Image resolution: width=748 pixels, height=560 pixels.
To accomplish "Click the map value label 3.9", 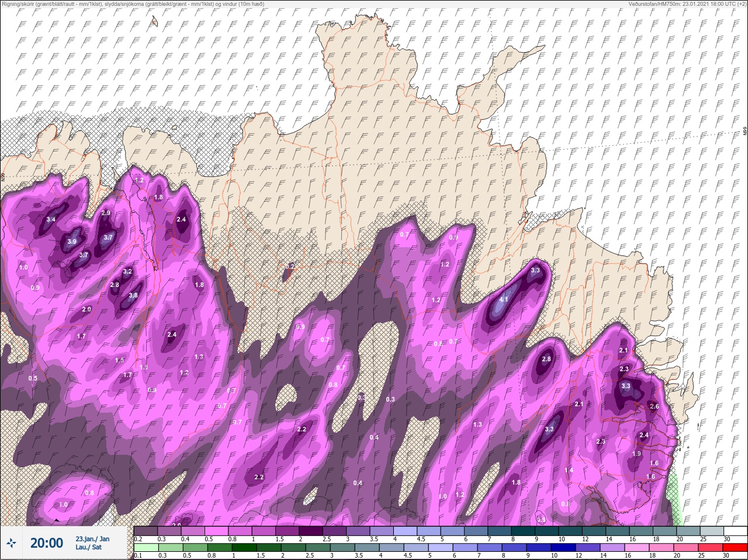I will click(72, 241).
